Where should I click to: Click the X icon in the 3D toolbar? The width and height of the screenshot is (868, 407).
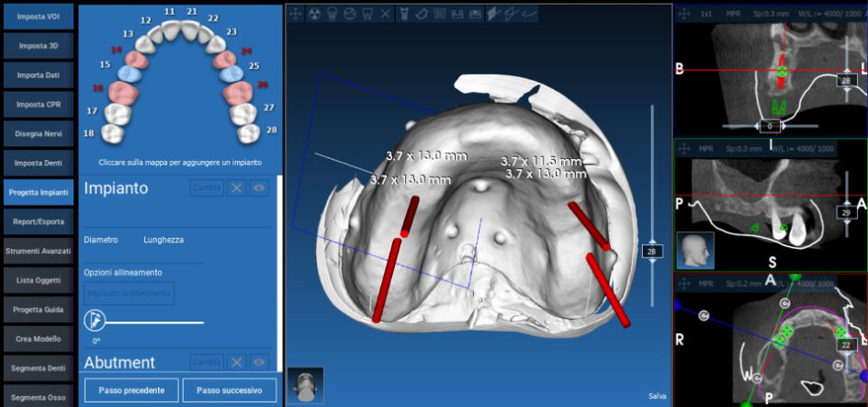click(385, 14)
